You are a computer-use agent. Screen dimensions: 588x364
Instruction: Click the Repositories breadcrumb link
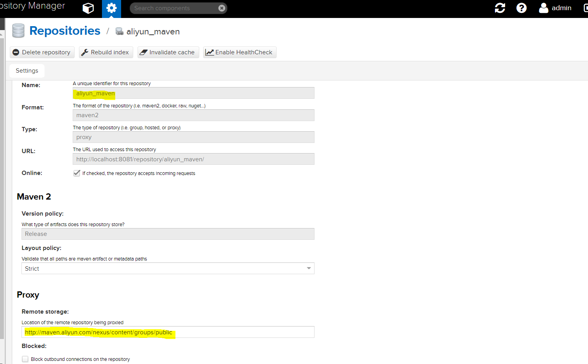coord(65,31)
